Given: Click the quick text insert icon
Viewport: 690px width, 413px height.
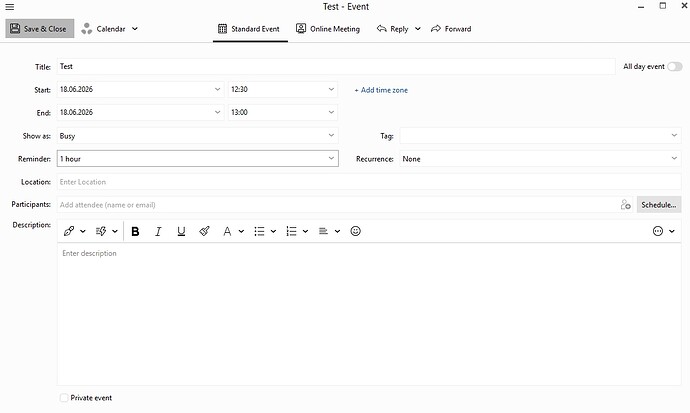Looking at the screenshot, I should pos(101,231).
